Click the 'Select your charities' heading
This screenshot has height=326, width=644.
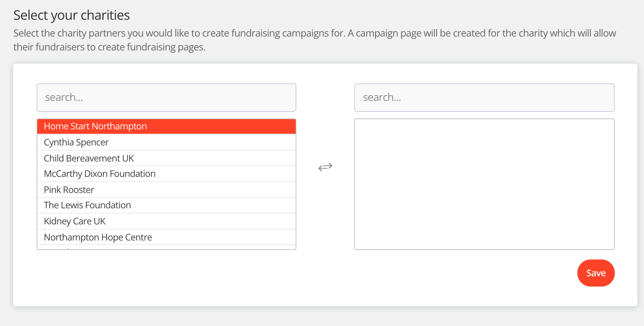click(x=72, y=15)
